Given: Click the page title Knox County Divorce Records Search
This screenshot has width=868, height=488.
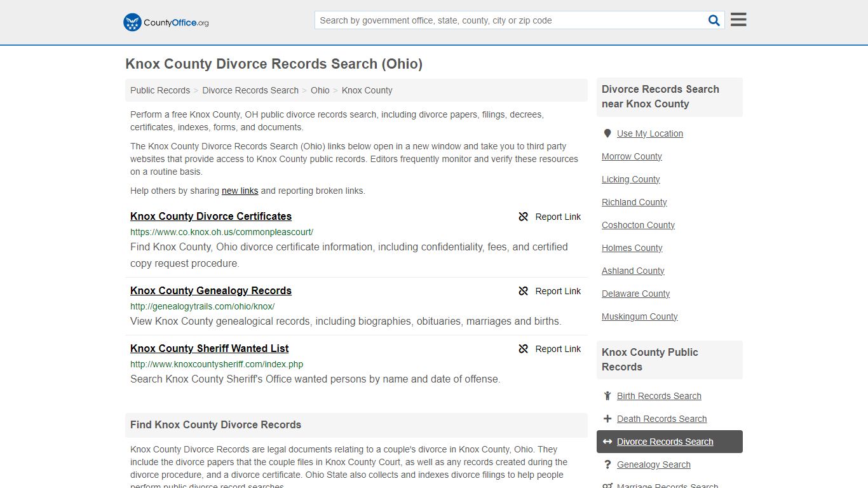Looking at the screenshot, I should 274,64.
